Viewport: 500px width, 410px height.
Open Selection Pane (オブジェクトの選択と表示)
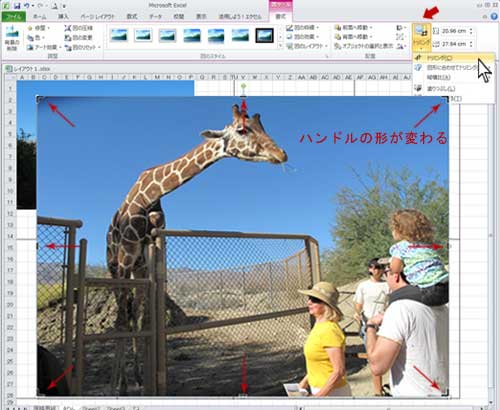(364, 46)
